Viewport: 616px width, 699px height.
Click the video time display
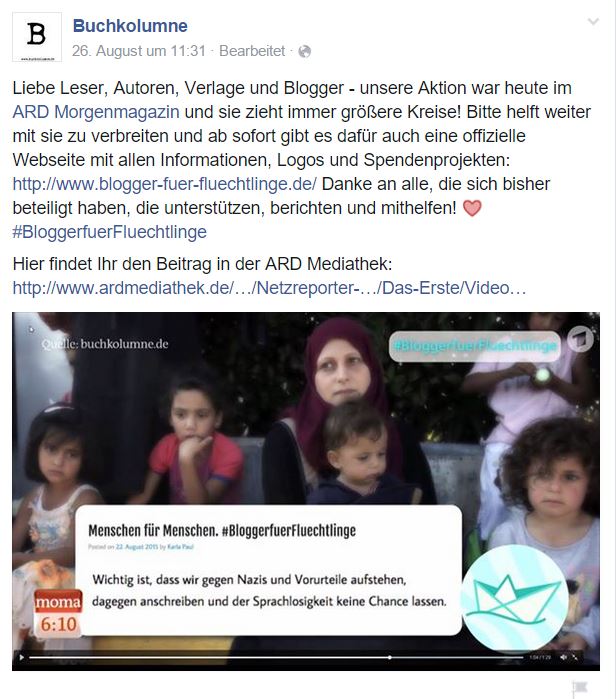(x=540, y=657)
